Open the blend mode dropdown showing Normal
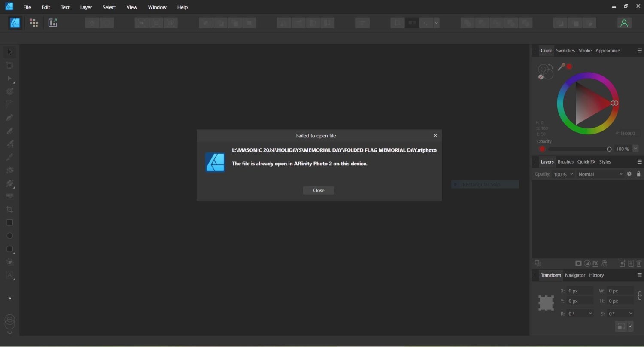 tap(600, 174)
